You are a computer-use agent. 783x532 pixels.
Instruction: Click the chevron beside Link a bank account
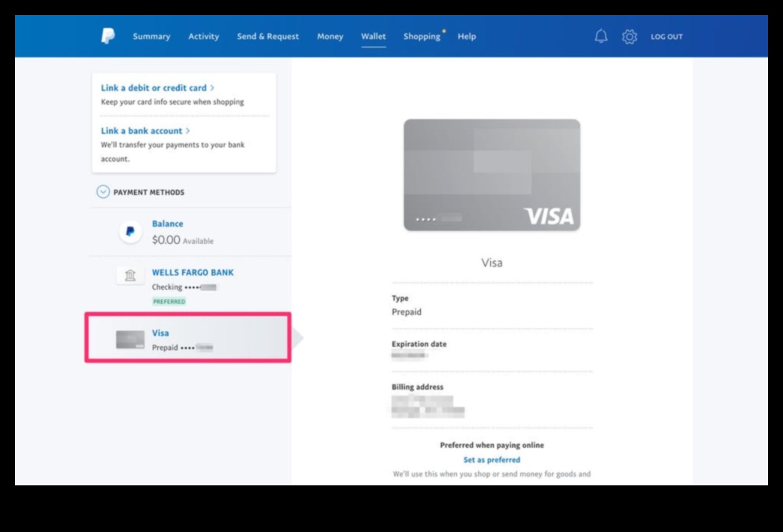(187, 131)
